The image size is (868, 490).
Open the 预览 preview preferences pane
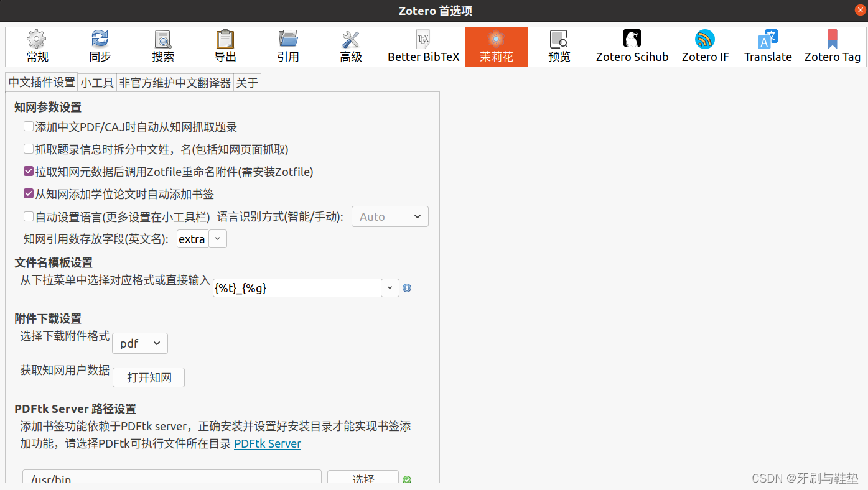pyautogui.click(x=559, y=47)
